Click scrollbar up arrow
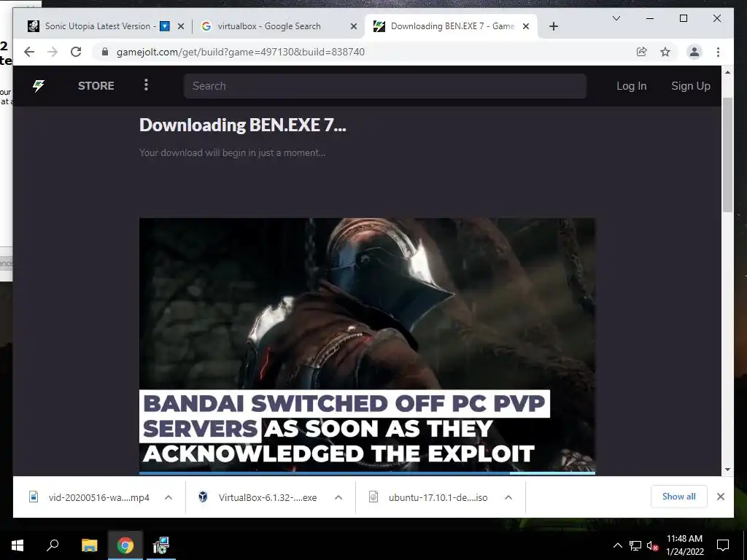The image size is (747, 560). 727,72
